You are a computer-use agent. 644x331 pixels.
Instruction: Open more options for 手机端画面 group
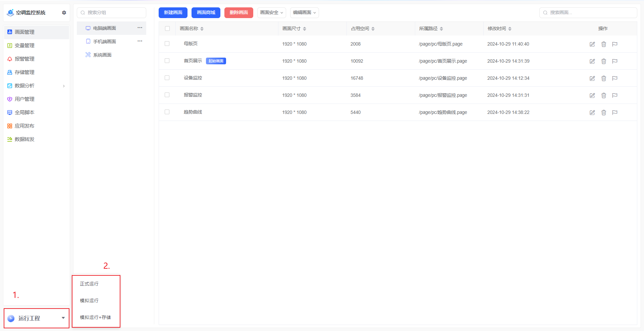click(140, 41)
